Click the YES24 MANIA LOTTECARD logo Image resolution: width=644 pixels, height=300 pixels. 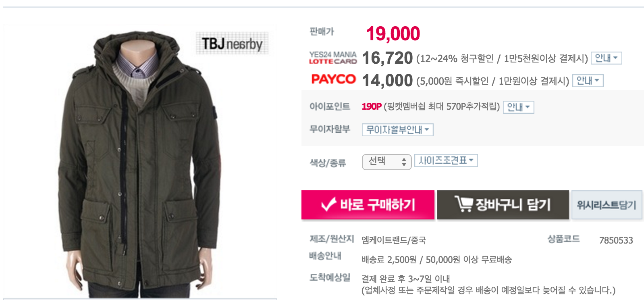coord(333,58)
